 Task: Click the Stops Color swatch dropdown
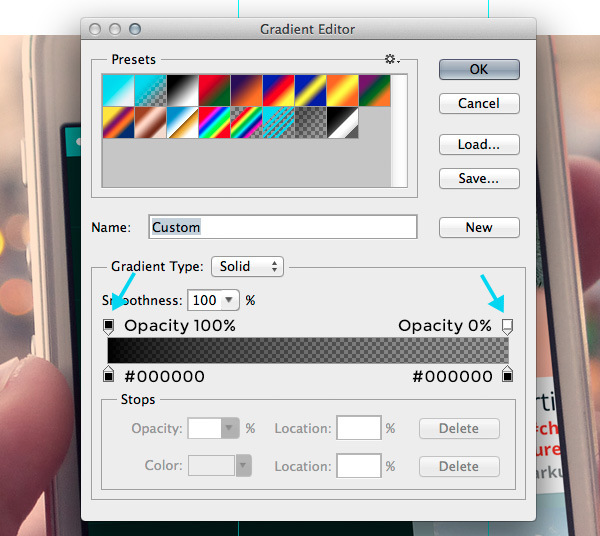click(241, 466)
